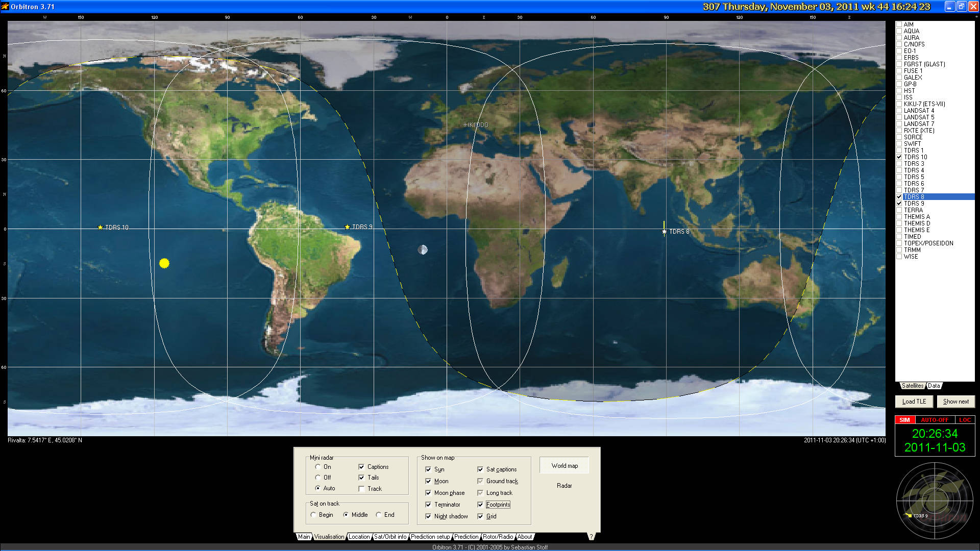The width and height of the screenshot is (980, 551).
Task: Uncheck the Night shadow checkbox
Action: point(428,516)
